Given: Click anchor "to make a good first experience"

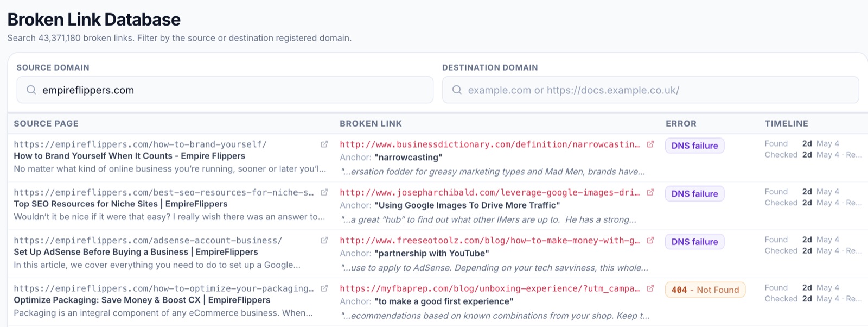Looking at the screenshot, I should 444,301.
